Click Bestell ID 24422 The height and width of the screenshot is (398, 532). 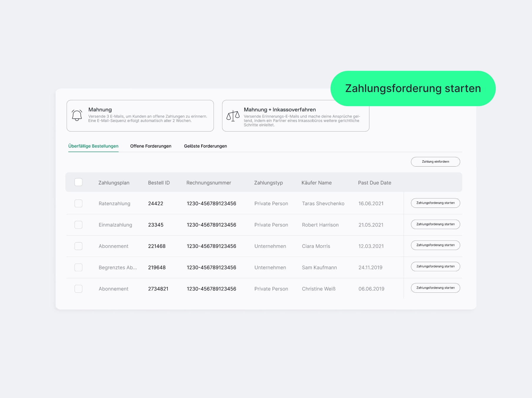tap(156, 203)
